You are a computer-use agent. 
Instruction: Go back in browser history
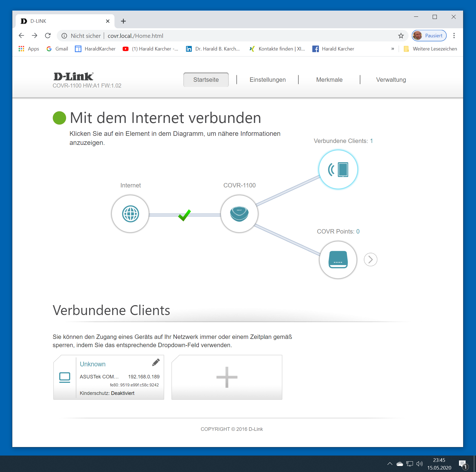(x=21, y=36)
